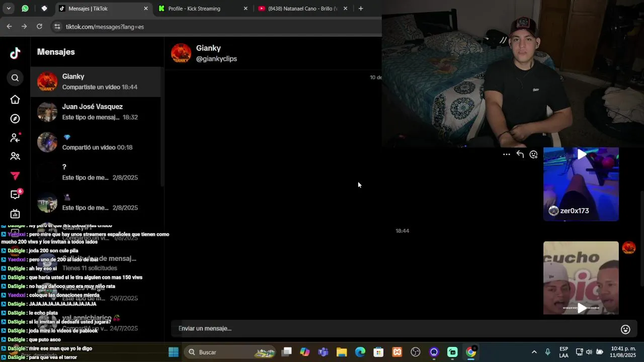Open emoji picker in message box
The width and height of the screenshot is (644, 362).
tap(625, 329)
